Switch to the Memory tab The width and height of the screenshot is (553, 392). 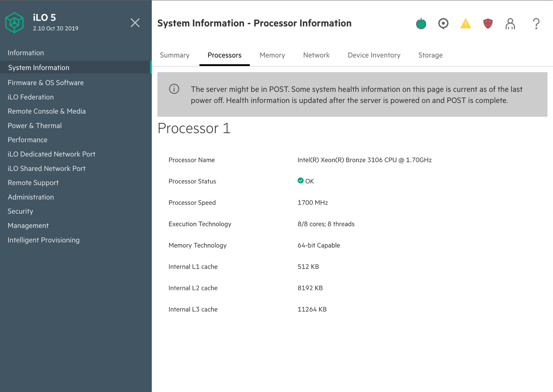(272, 55)
